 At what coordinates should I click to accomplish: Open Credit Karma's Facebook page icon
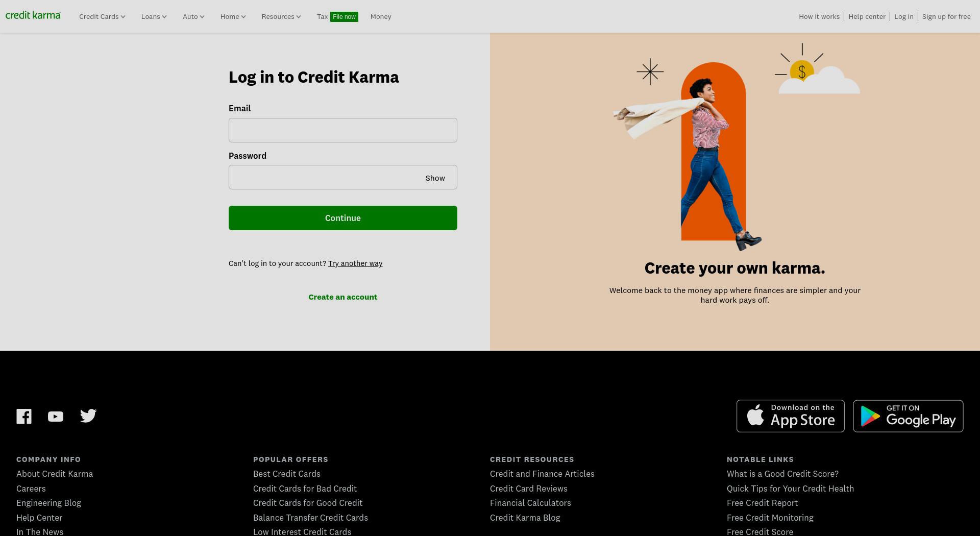(x=24, y=416)
